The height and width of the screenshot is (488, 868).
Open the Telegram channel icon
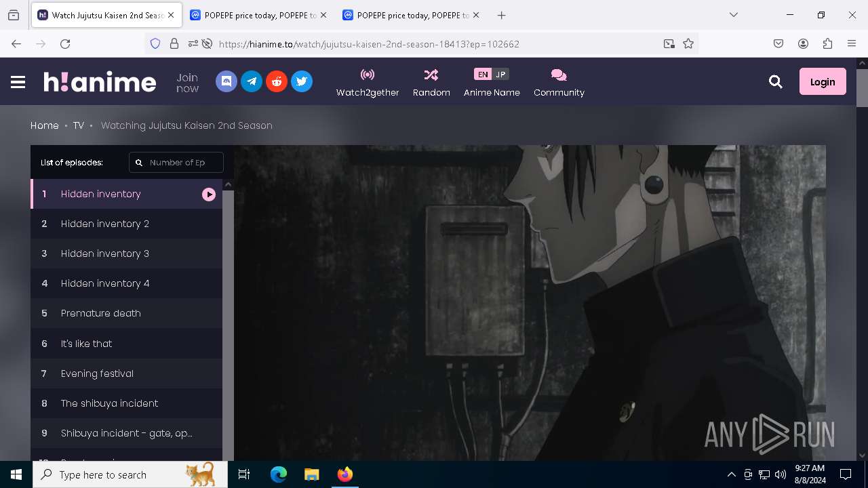(252, 81)
